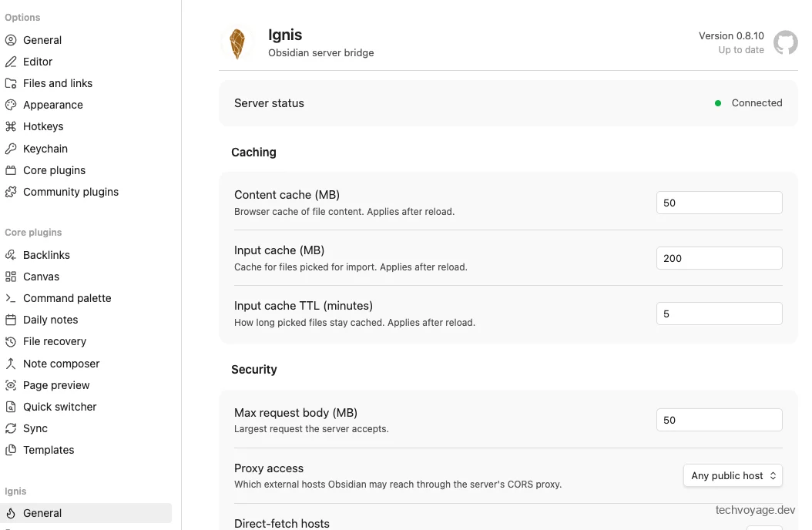The height and width of the screenshot is (530, 812).
Task: Click the Content cache (MB) field
Action: tap(720, 203)
